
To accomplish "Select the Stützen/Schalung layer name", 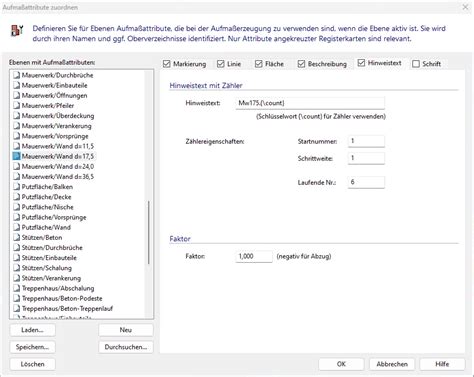I will click(47, 268).
